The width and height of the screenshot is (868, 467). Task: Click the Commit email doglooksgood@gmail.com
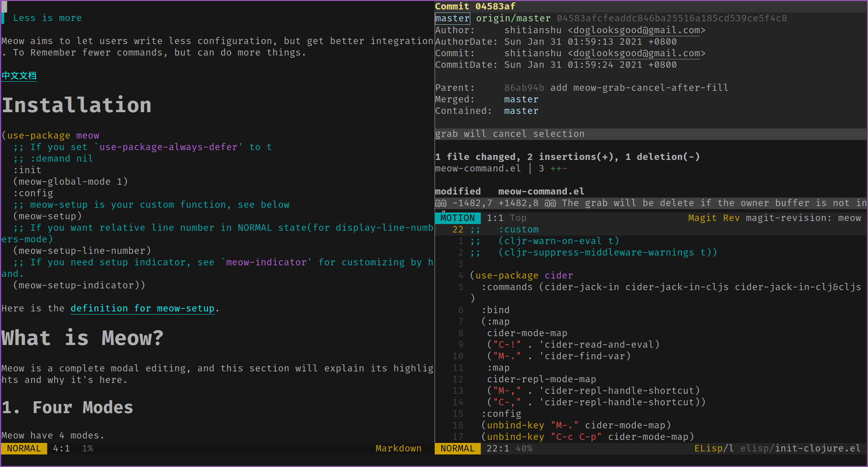point(636,53)
